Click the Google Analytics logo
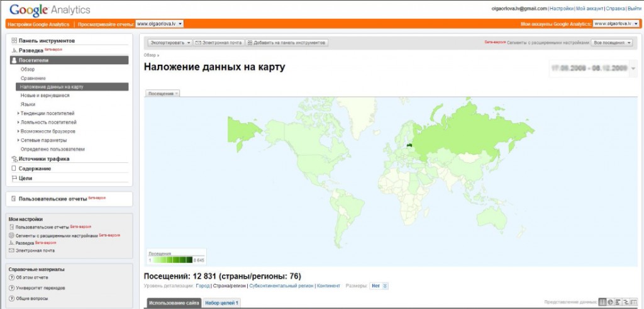The image size is (644, 309). 50,9
